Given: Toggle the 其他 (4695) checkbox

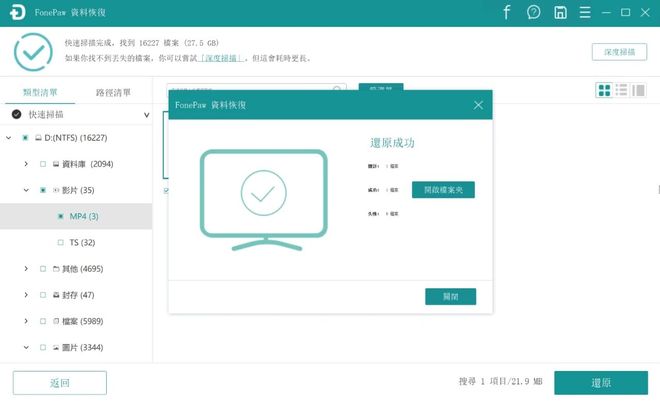Looking at the screenshot, I should (43, 269).
